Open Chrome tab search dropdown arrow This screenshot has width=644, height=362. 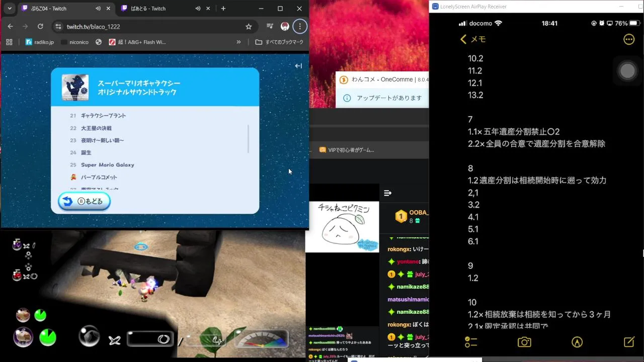(10, 9)
